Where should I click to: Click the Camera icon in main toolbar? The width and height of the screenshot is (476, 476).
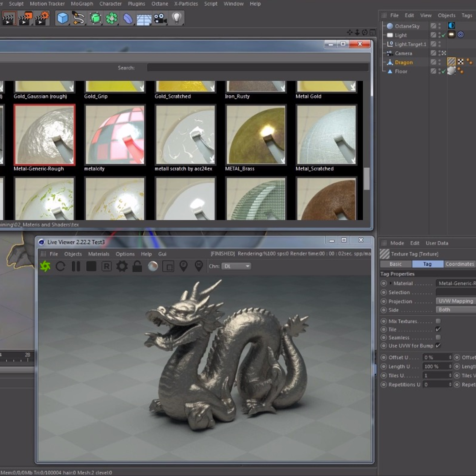[x=160, y=19]
